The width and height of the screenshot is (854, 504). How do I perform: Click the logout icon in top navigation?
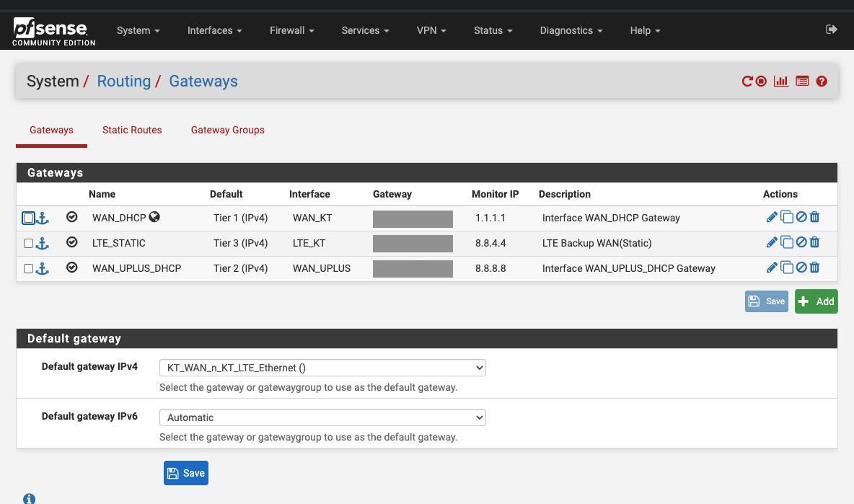831,30
